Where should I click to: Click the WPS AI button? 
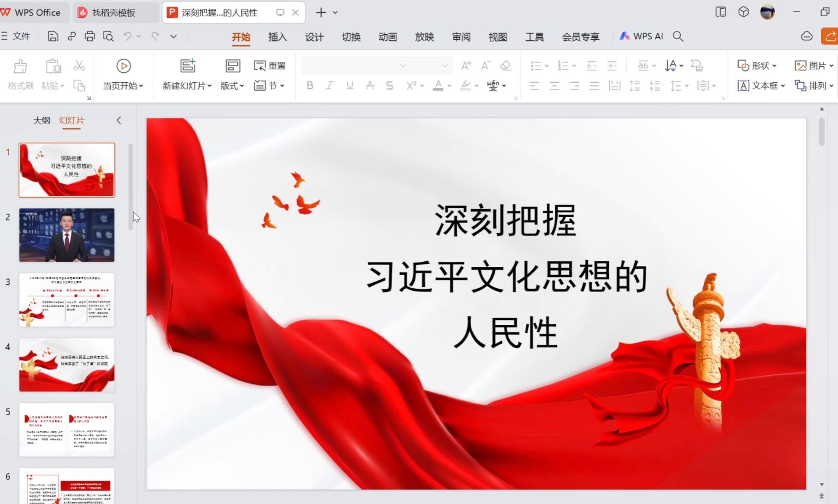tap(642, 36)
